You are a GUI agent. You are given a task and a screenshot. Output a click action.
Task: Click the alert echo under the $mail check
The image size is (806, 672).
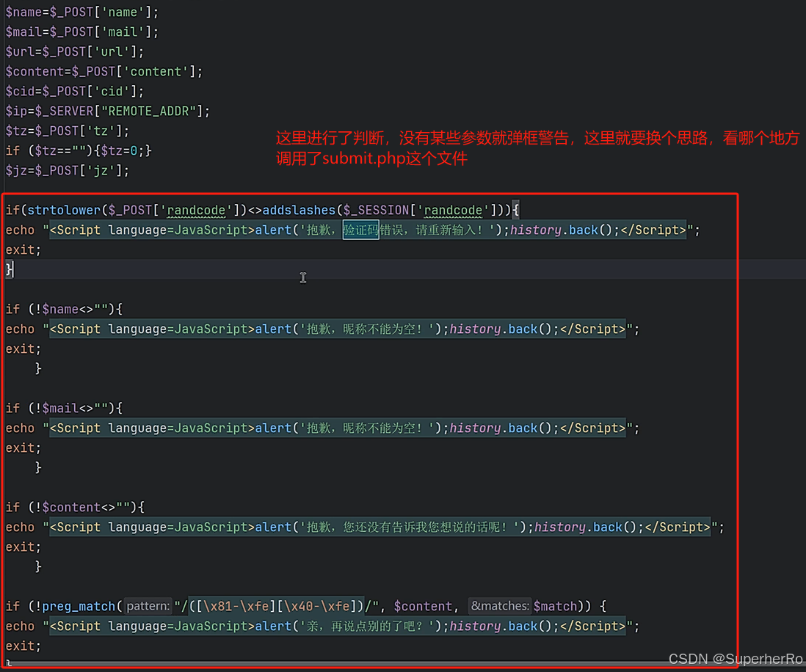pos(323,428)
